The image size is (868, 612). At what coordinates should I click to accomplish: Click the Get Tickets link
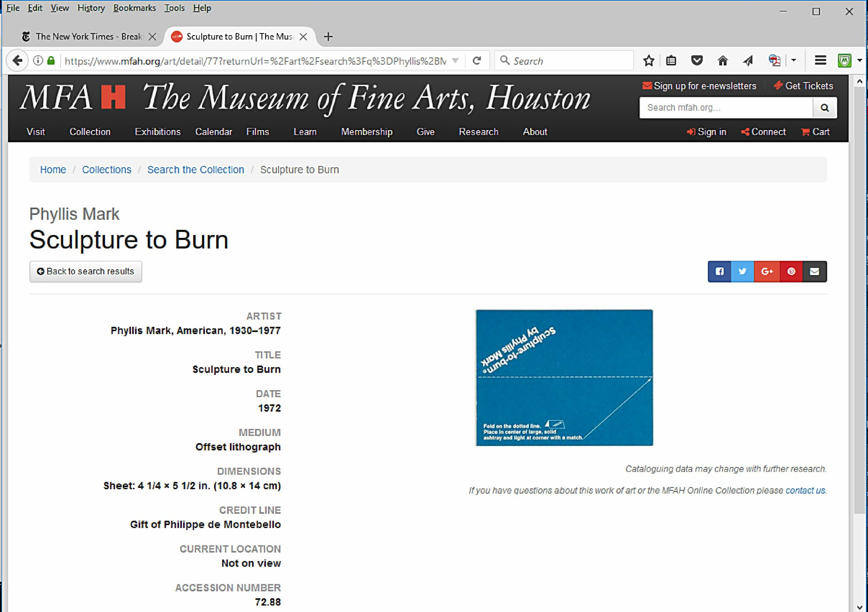(x=803, y=86)
